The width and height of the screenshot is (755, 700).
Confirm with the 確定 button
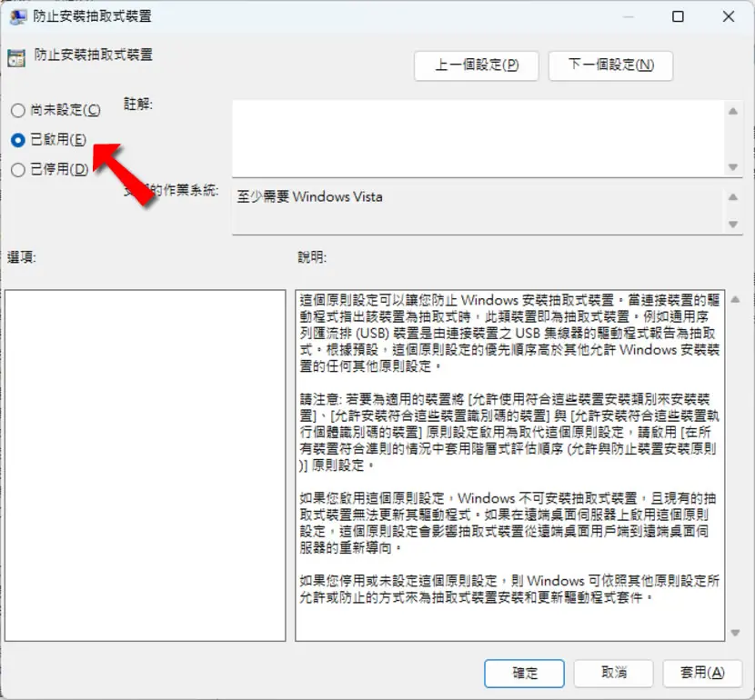click(x=524, y=673)
